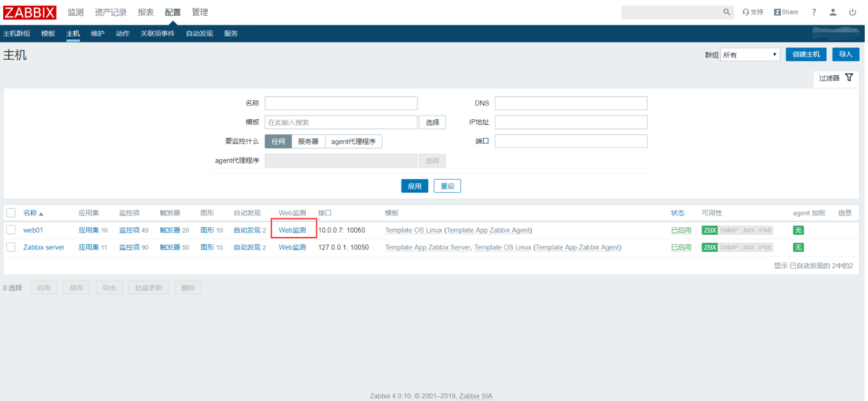Choose the agent代理程序 monitoring option
The image size is (868, 401).
pyautogui.click(x=354, y=141)
